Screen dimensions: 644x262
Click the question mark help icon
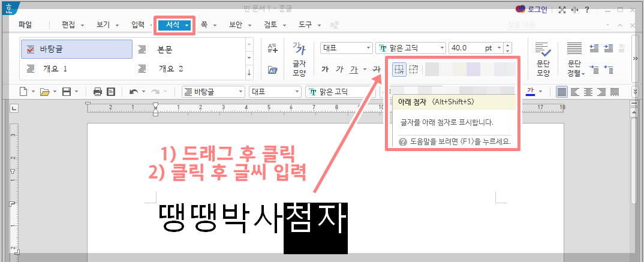587,10
